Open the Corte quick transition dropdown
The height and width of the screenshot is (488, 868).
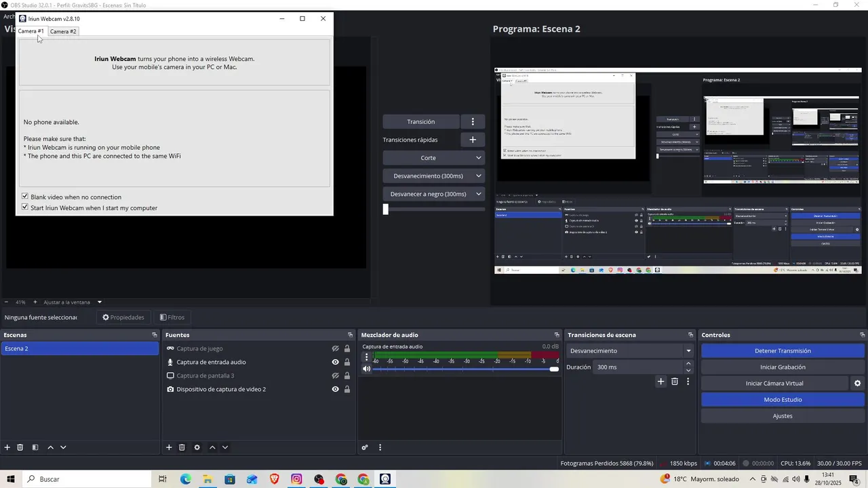click(x=434, y=158)
